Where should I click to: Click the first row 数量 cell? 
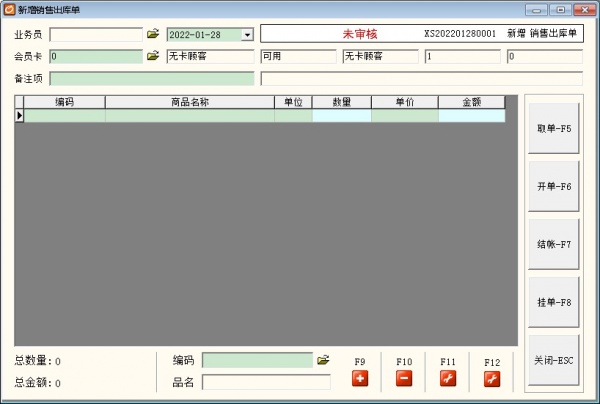click(342, 116)
